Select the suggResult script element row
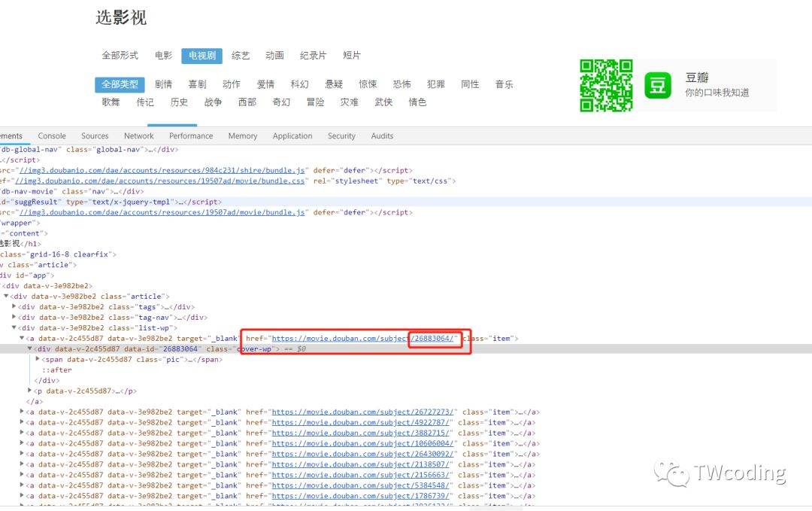 406,202
